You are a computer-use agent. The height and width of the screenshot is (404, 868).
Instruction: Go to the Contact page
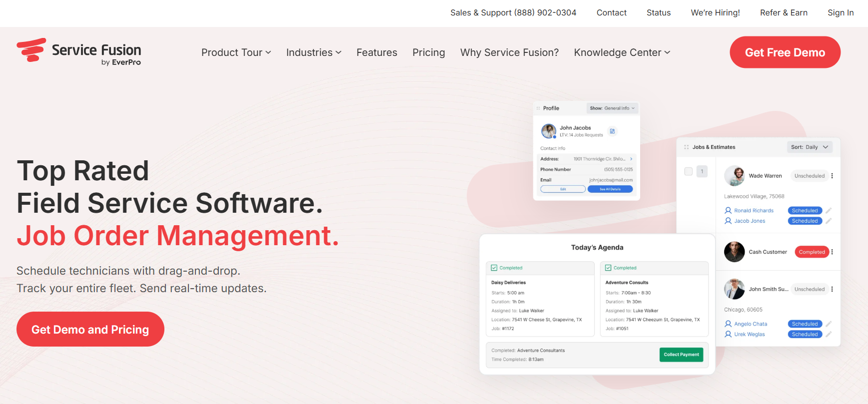[x=612, y=12]
